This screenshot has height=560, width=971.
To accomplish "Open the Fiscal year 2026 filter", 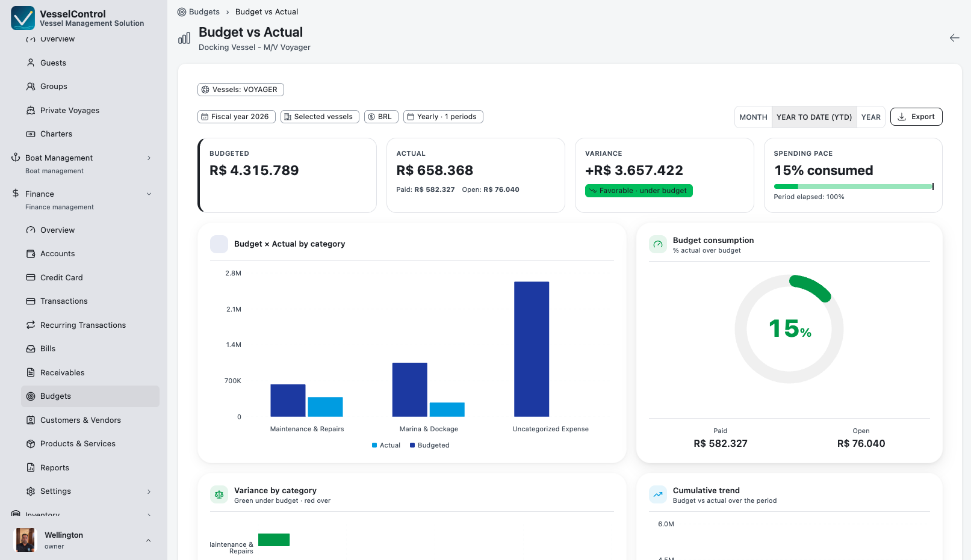I will (x=237, y=117).
